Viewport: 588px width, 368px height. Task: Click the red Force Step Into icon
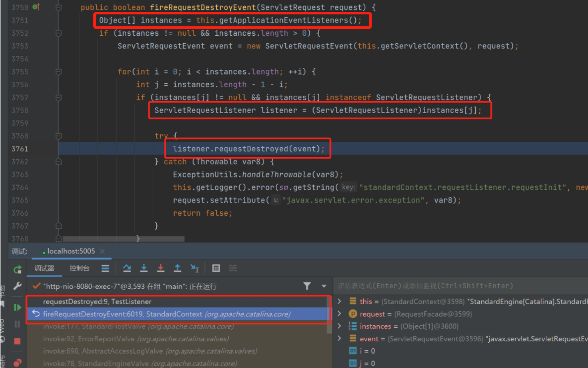(x=161, y=268)
